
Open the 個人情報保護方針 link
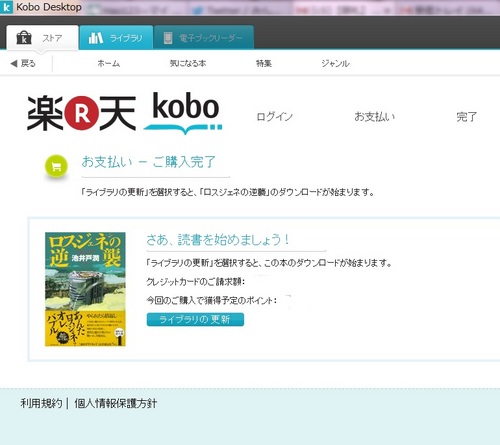pyautogui.click(x=115, y=403)
